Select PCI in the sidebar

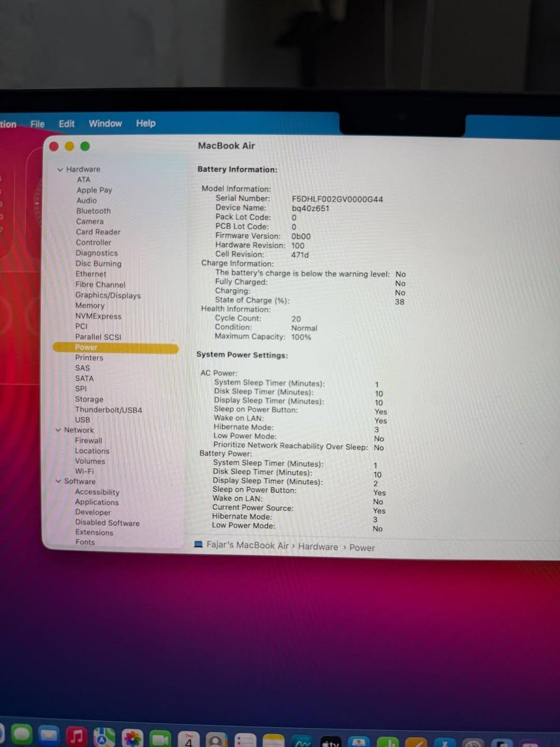pos(82,326)
